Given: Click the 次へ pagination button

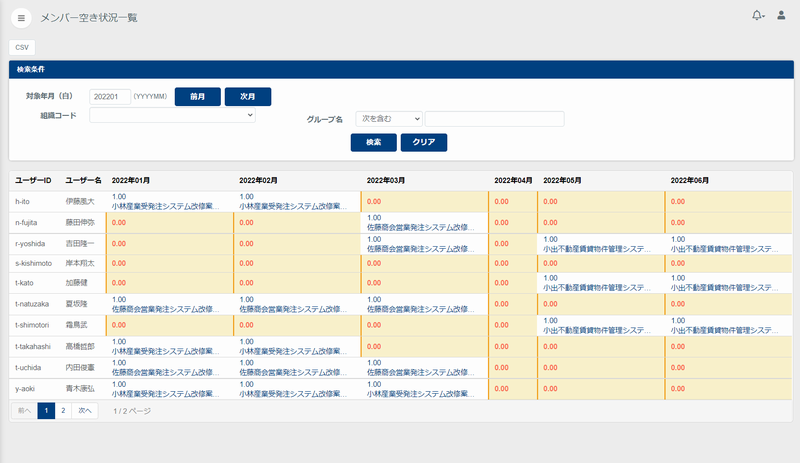Looking at the screenshot, I should pyautogui.click(x=84, y=410).
